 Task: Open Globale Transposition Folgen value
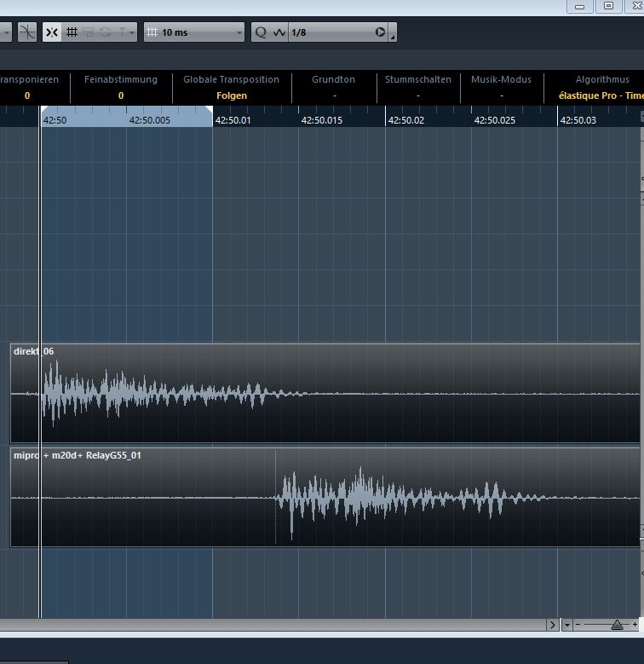[232, 95]
